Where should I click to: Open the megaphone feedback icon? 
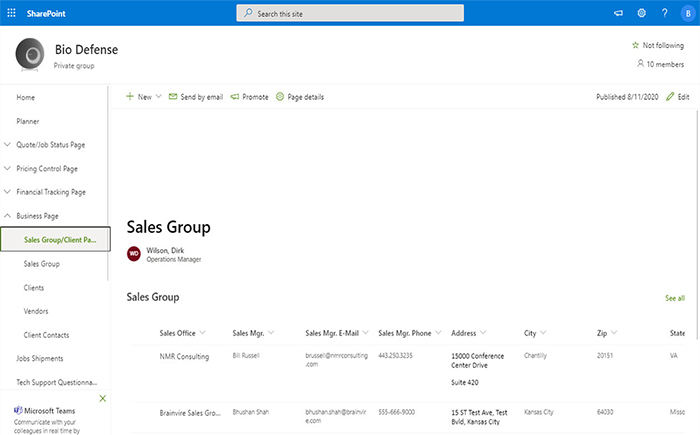(x=618, y=13)
